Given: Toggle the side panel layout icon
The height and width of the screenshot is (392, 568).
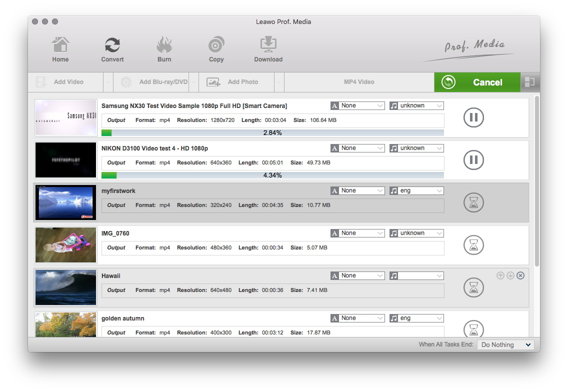Looking at the screenshot, I should tap(530, 82).
